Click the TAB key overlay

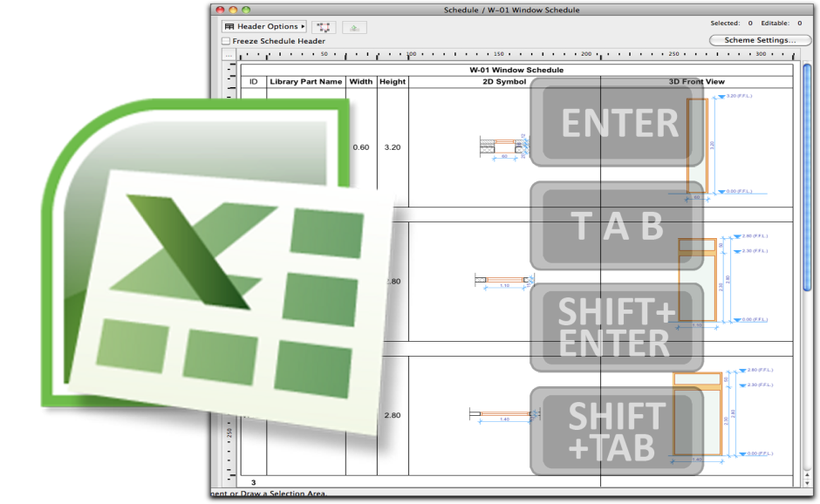tap(618, 226)
